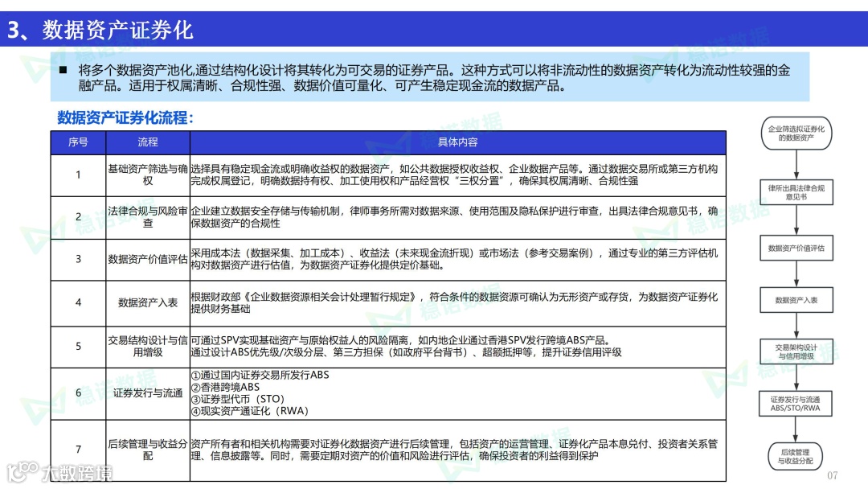Select the intro paragraph starting "将多个数据资产池化"

point(434,78)
